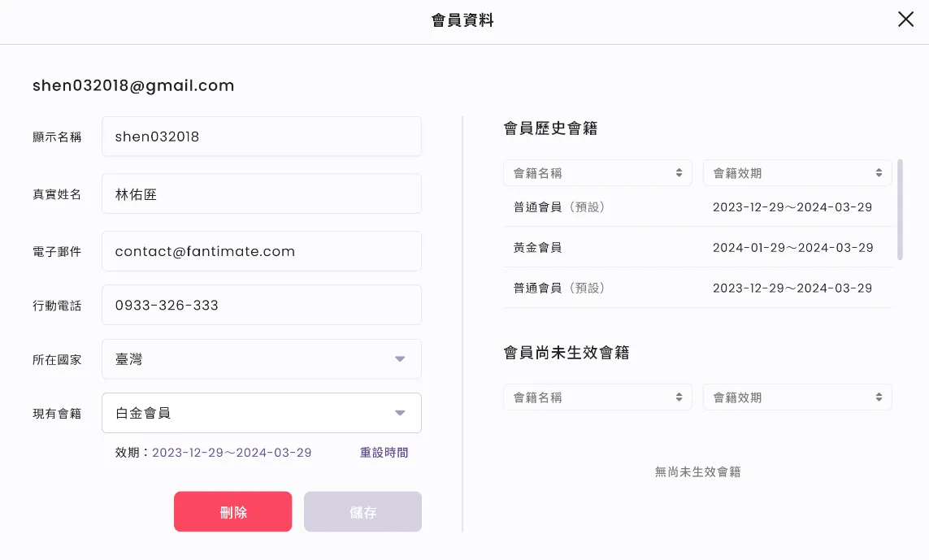The width and height of the screenshot is (929, 560).
Task: Click the 重設時間 link
Action: (384, 453)
